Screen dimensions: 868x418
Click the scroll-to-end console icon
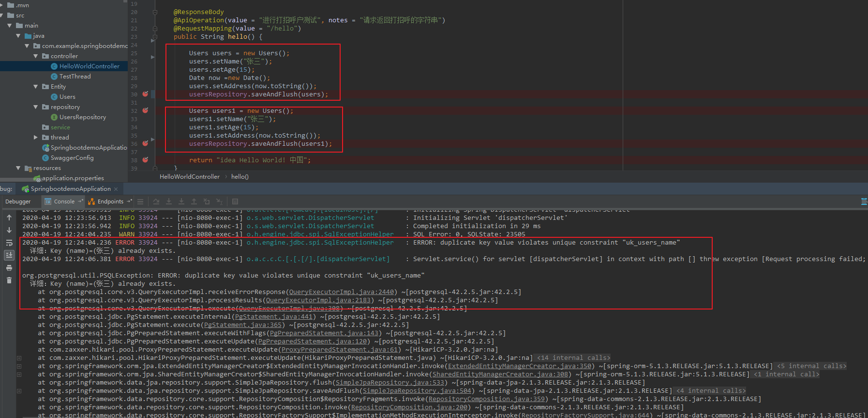(9, 255)
